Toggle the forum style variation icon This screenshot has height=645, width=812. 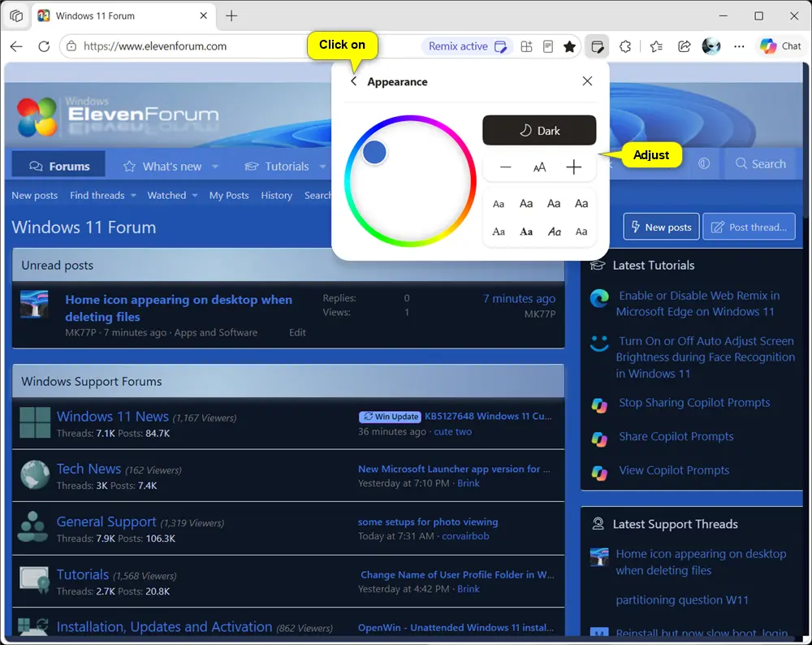[704, 164]
